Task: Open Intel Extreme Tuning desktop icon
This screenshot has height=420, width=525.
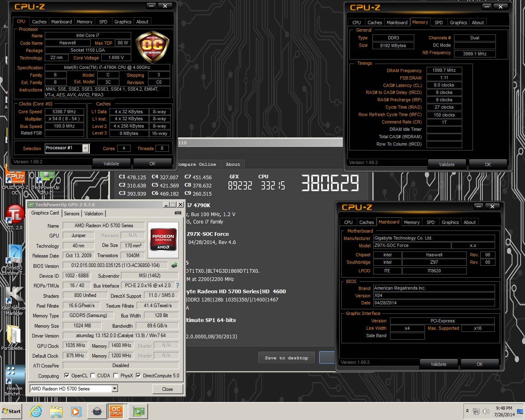Action: pyautogui.click(x=14, y=260)
